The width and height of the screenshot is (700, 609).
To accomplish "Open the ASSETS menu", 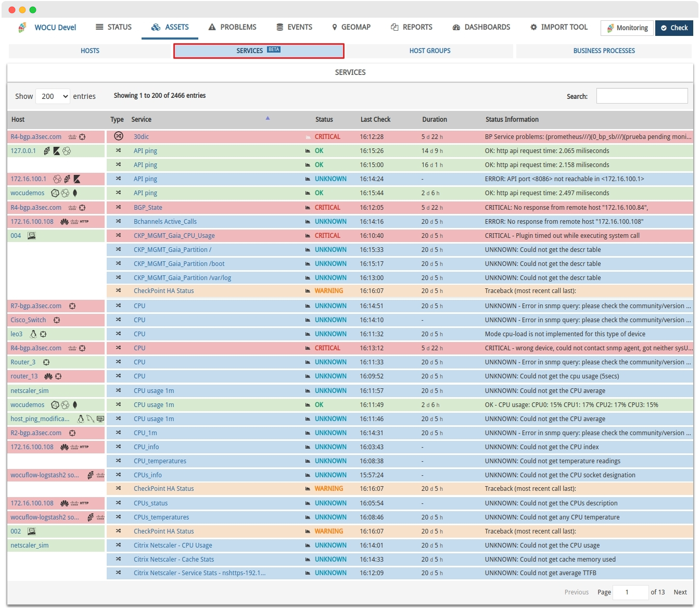I will click(170, 27).
